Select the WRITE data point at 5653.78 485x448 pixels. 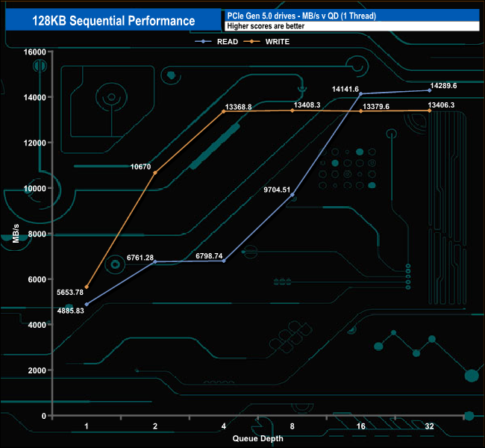(x=87, y=287)
